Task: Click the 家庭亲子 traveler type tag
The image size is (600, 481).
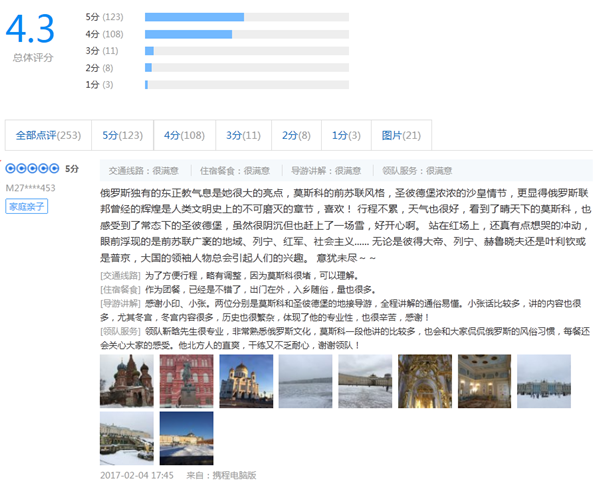Action: (27, 206)
